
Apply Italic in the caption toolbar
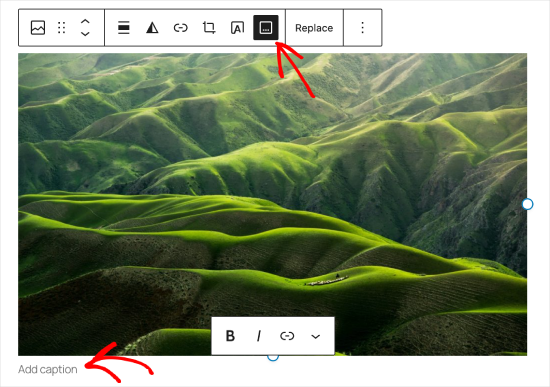click(259, 336)
